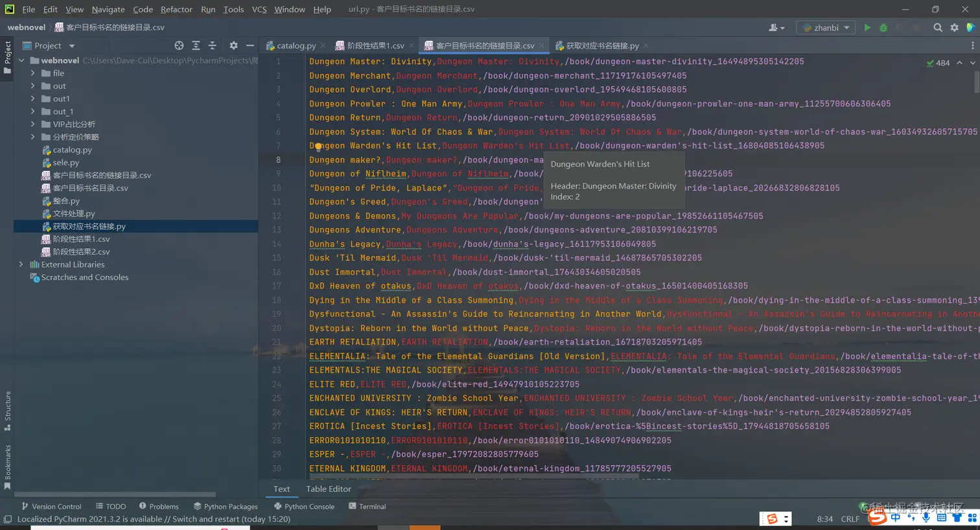Toggle Project tool window on left stripe
The image size is (980, 530).
(x=8, y=57)
